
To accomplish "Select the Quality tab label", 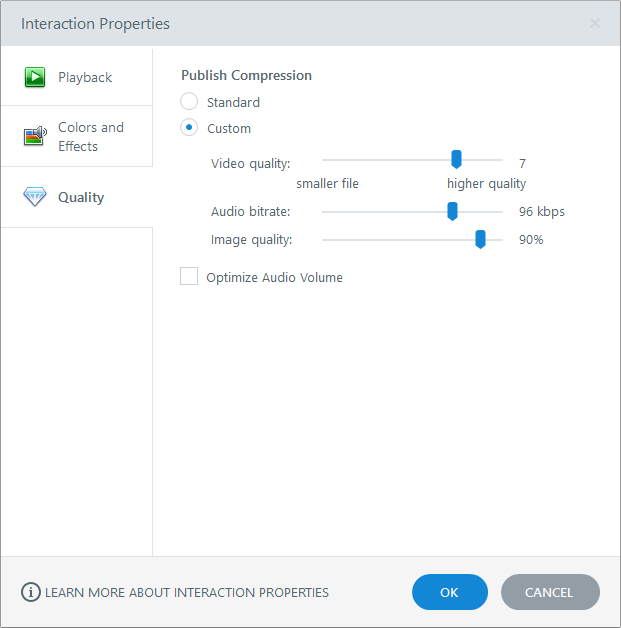I will (81, 197).
